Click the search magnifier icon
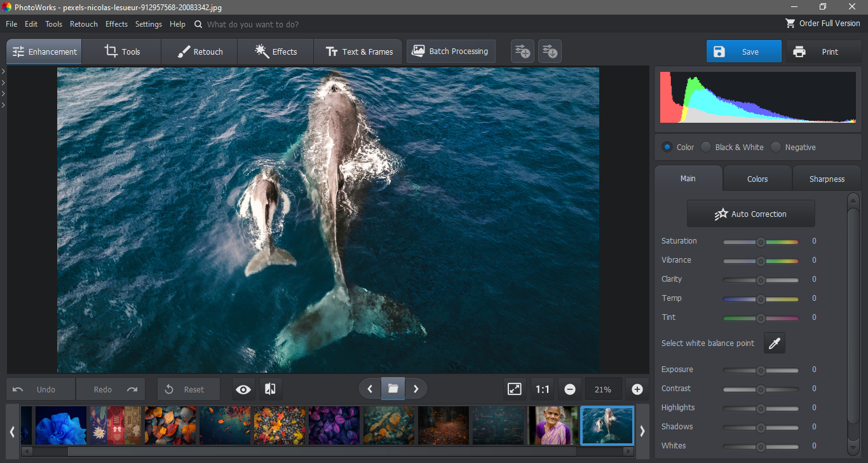 198,24
